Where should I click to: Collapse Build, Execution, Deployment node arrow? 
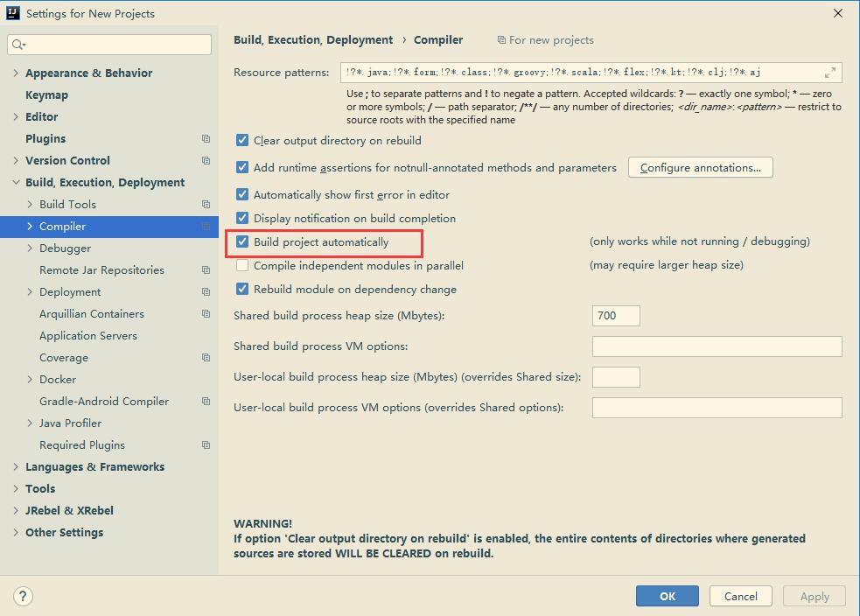16,183
